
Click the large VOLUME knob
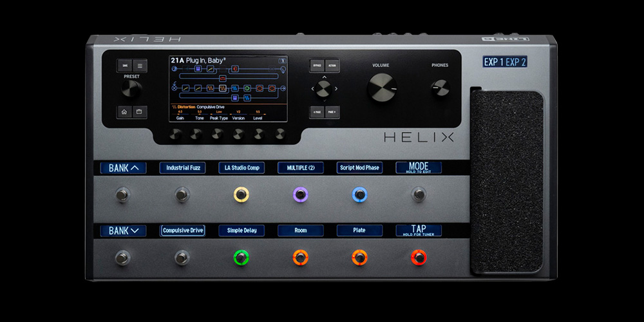383,88
